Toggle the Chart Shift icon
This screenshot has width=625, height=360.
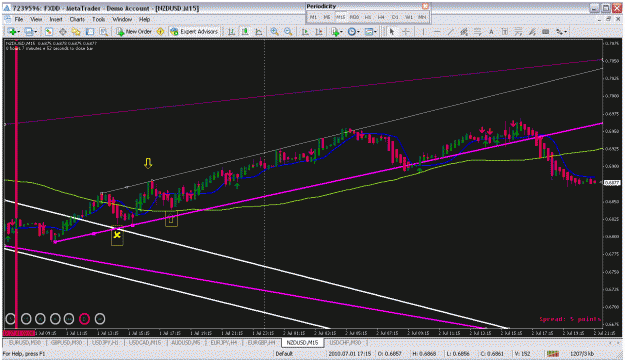point(318,31)
